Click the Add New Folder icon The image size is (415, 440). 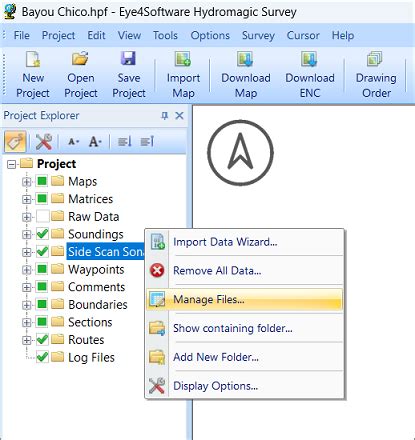click(157, 357)
